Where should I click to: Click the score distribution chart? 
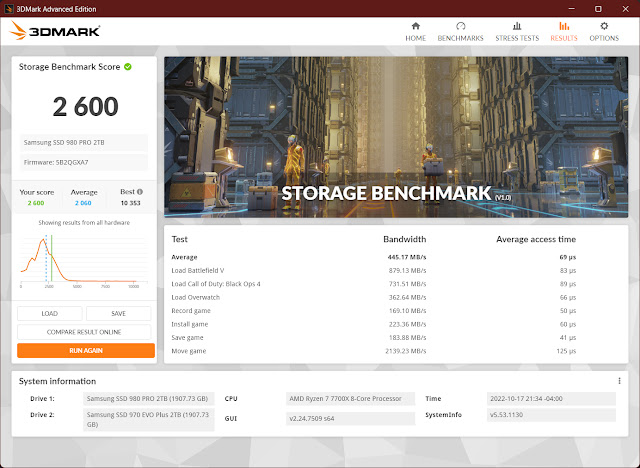84,261
